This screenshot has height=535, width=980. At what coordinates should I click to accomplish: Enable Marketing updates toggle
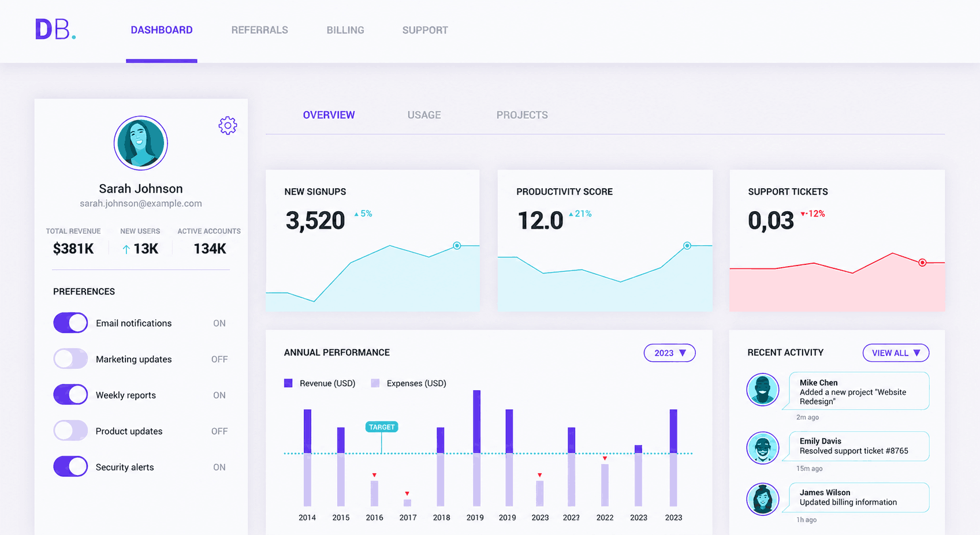point(70,359)
